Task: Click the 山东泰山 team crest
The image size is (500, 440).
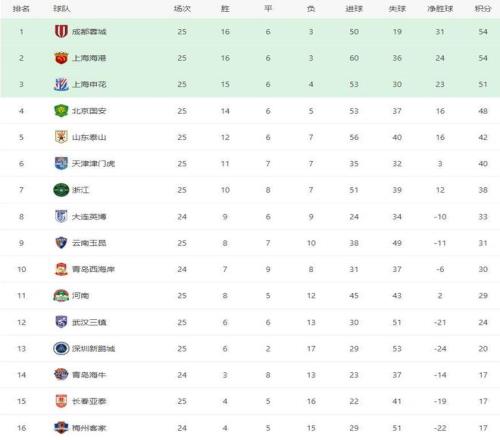Action: [61, 137]
